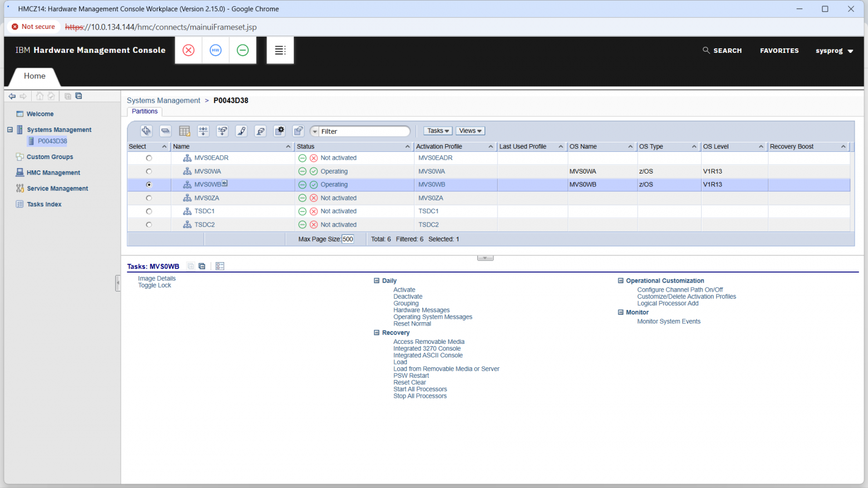Image resolution: width=868 pixels, height=488 pixels.
Task: Open the Views dropdown menu
Action: tap(470, 131)
